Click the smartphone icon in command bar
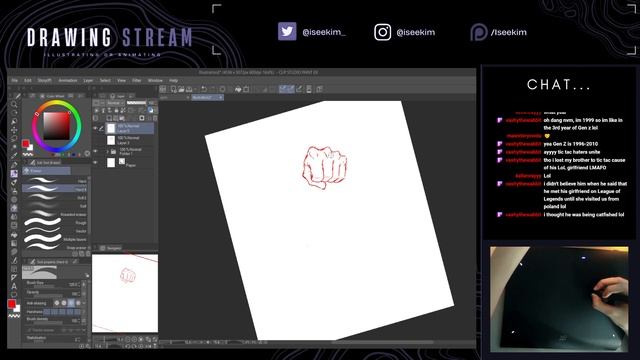 tap(309, 89)
